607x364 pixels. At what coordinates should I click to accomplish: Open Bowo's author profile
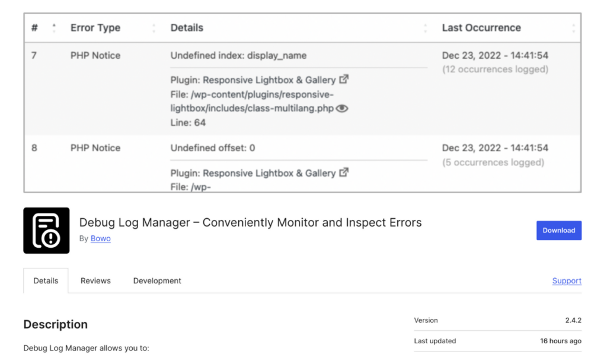click(x=100, y=238)
